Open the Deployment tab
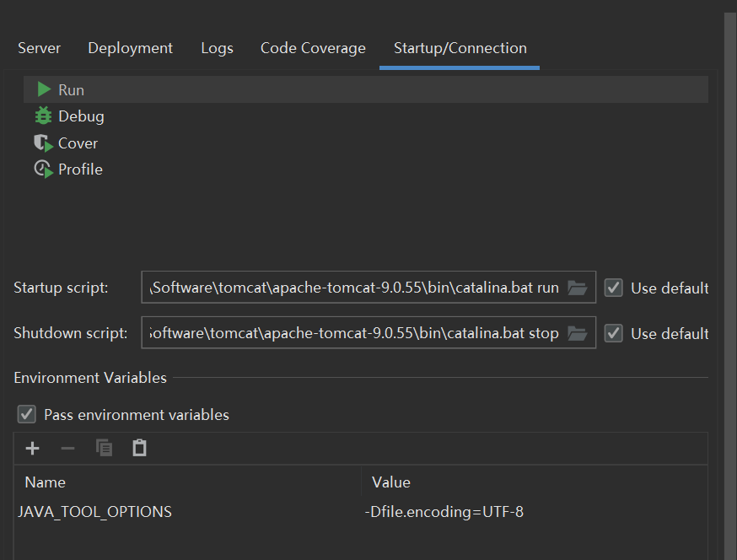The width and height of the screenshot is (737, 560). pyautogui.click(x=130, y=48)
